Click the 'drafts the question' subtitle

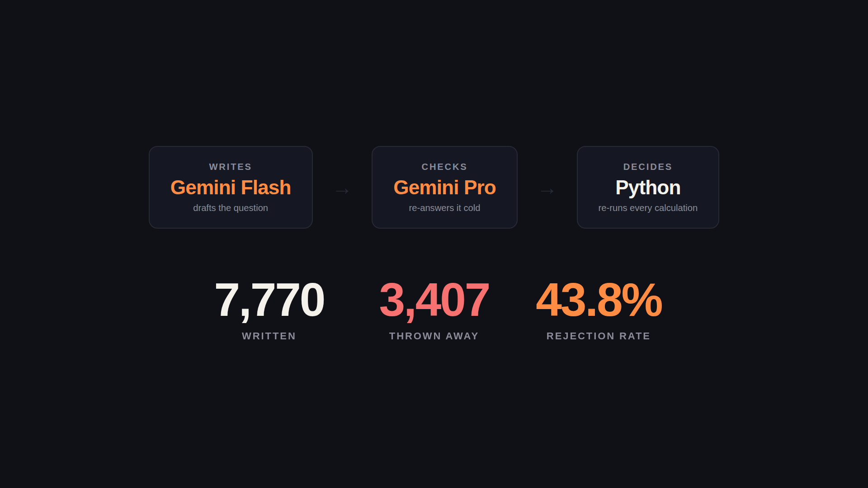(231, 208)
